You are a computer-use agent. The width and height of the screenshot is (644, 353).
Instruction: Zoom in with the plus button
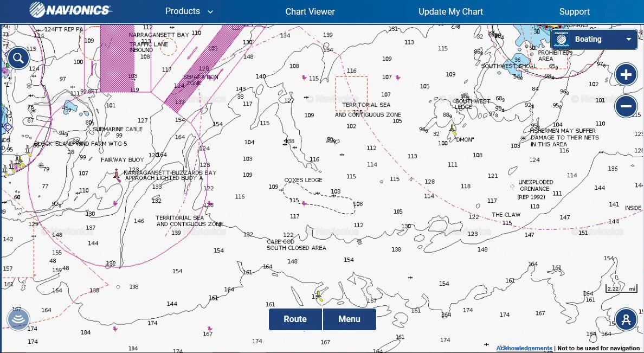pos(626,74)
